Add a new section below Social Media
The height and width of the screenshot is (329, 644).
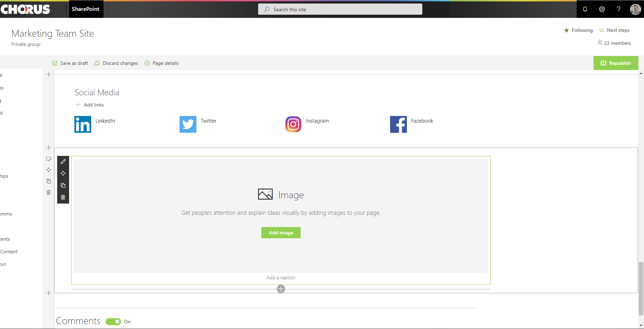tap(49, 148)
